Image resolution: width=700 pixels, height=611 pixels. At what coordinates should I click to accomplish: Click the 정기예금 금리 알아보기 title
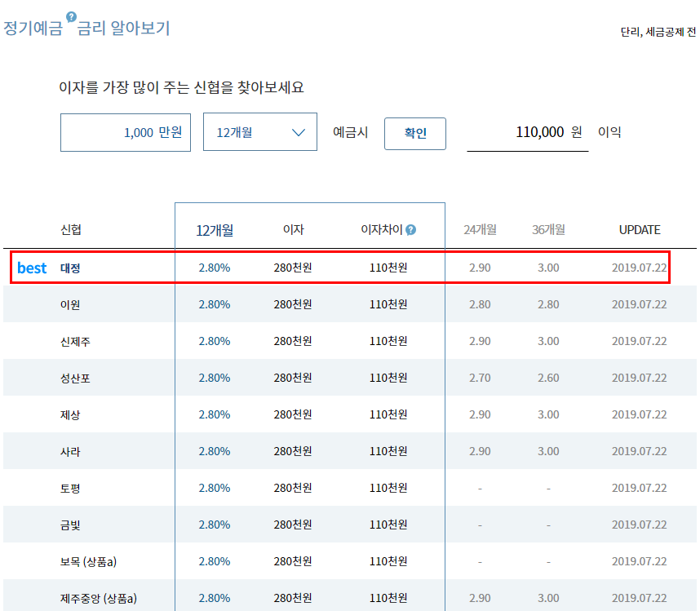(86, 28)
